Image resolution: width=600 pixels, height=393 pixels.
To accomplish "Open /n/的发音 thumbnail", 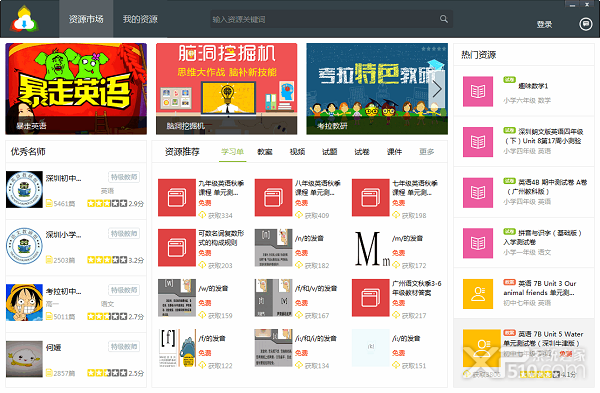I will pyautogui.click(x=274, y=248).
